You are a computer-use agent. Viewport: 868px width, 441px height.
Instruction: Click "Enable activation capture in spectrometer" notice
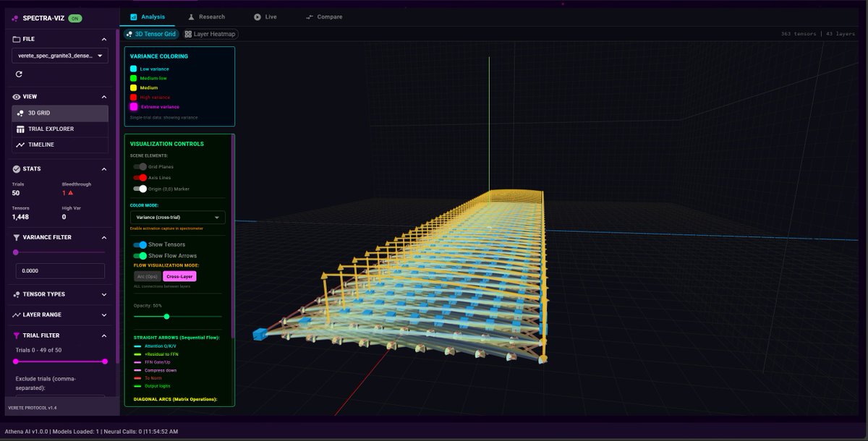coord(166,228)
